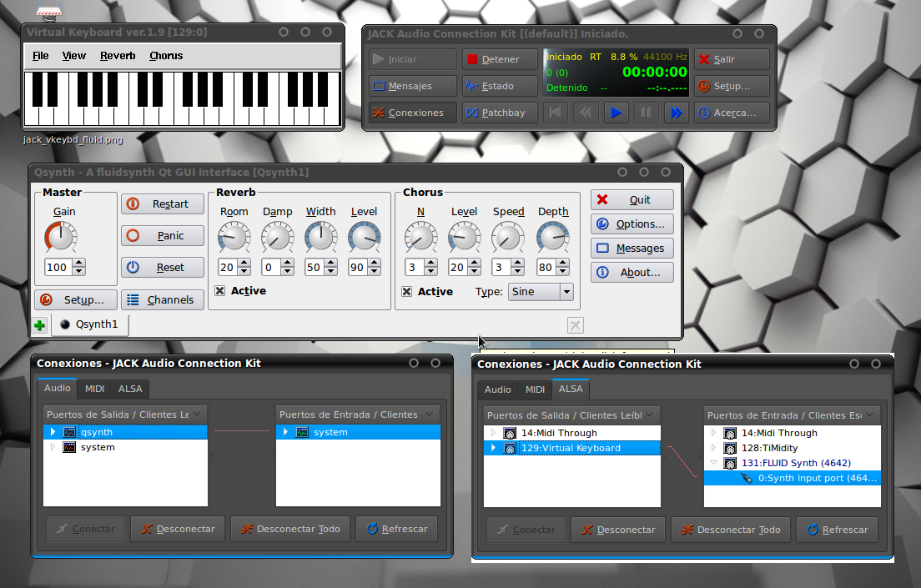Click the fast-forward transport icon in JACK

point(674,113)
